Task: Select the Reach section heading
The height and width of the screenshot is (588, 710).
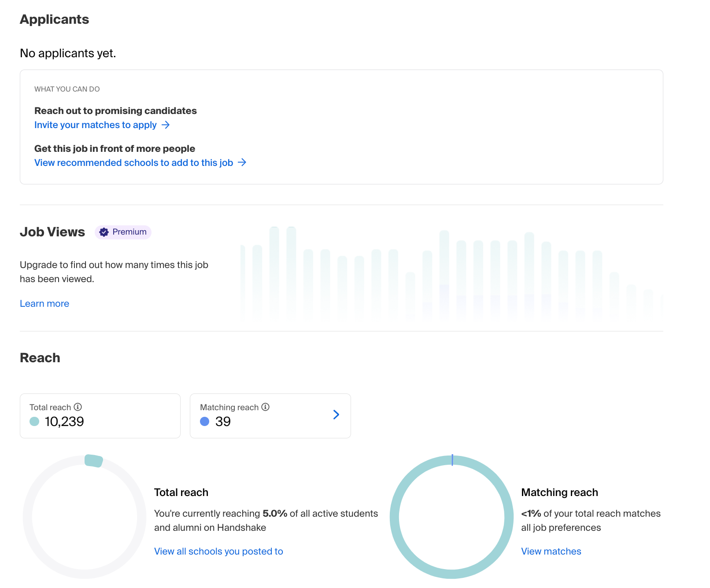Action: tap(40, 358)
